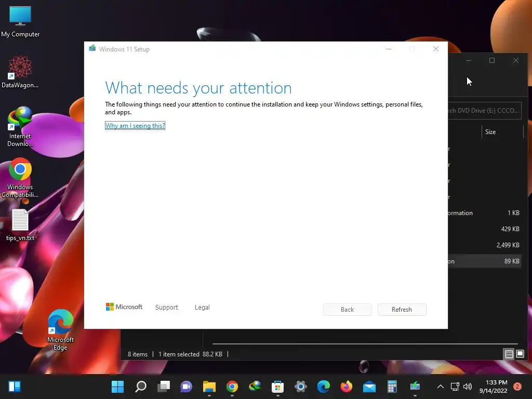The height and width of the screenshot is (399, 532).
Task: Close the File Explorer window
Action: (x=516, y=60)
